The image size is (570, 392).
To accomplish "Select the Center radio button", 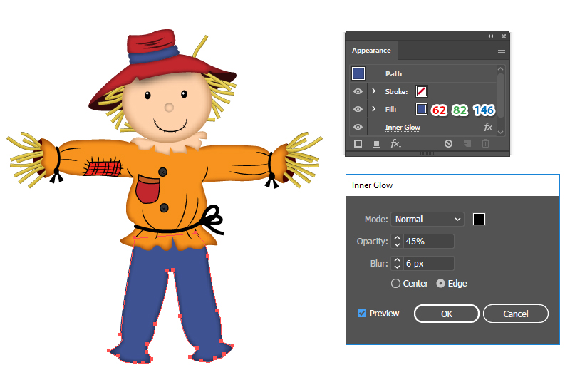I will point(396,284).
